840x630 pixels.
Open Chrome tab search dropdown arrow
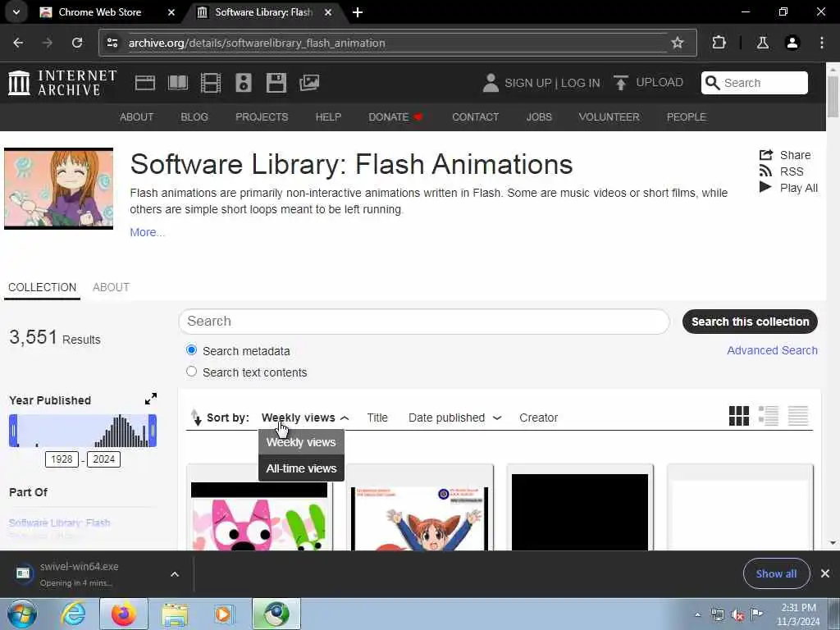point(16,11)
